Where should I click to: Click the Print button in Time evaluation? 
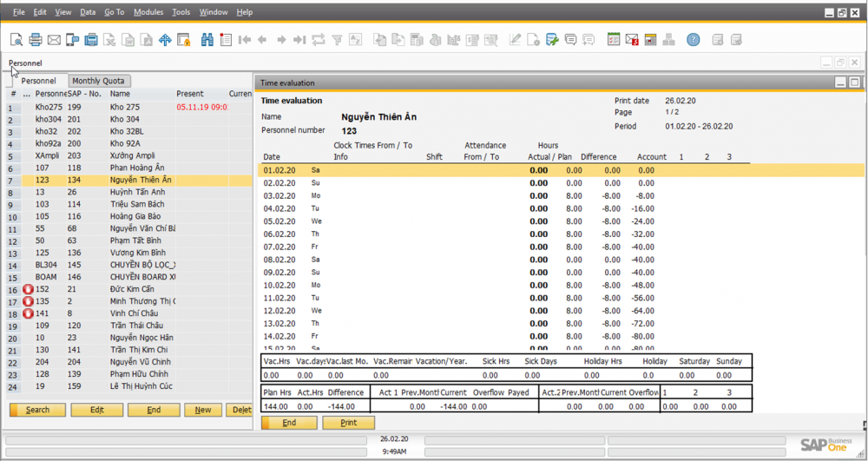coord(349,423)
